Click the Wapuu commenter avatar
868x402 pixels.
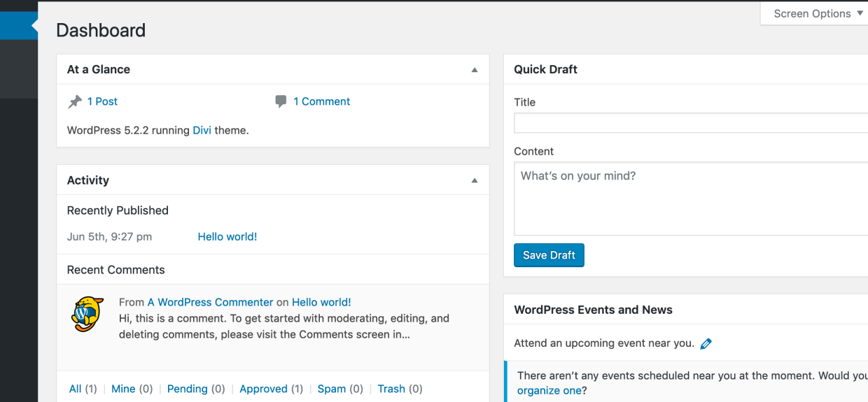(87, 314)
